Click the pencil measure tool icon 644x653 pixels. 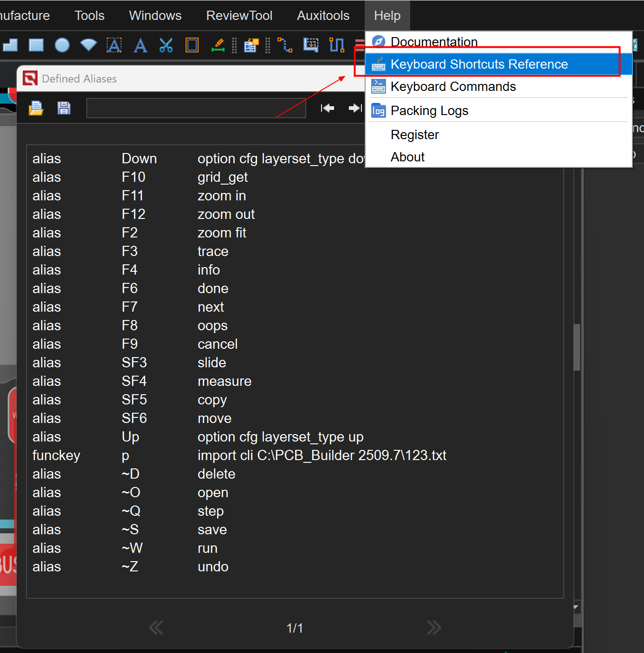tap(218, 45)
